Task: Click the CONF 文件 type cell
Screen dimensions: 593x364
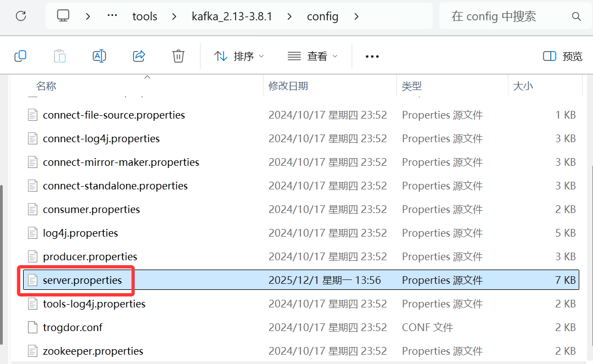Action: (427, 327)
